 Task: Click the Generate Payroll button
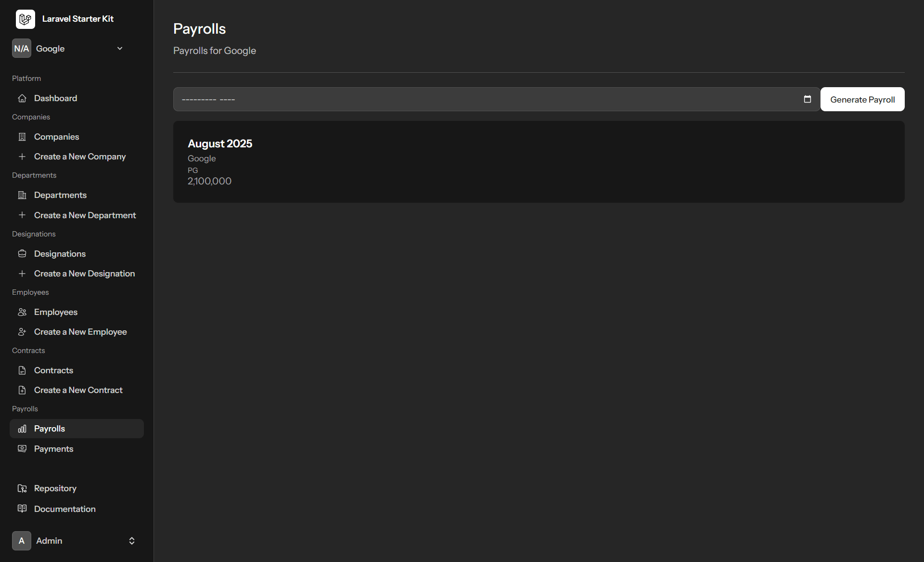pos(862,99)
